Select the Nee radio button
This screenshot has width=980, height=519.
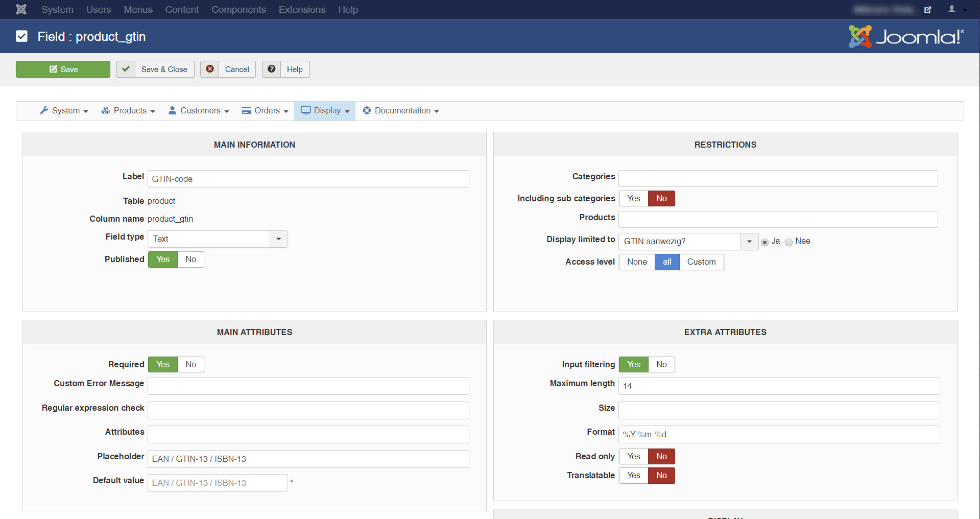(x=789, y=242)
